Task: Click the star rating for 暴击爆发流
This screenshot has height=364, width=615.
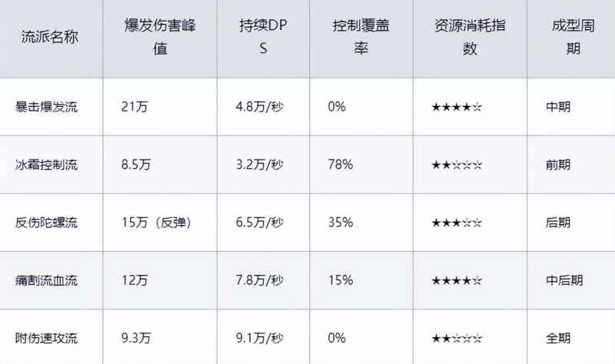Action: pyautogui.click(x=457, y=107)
